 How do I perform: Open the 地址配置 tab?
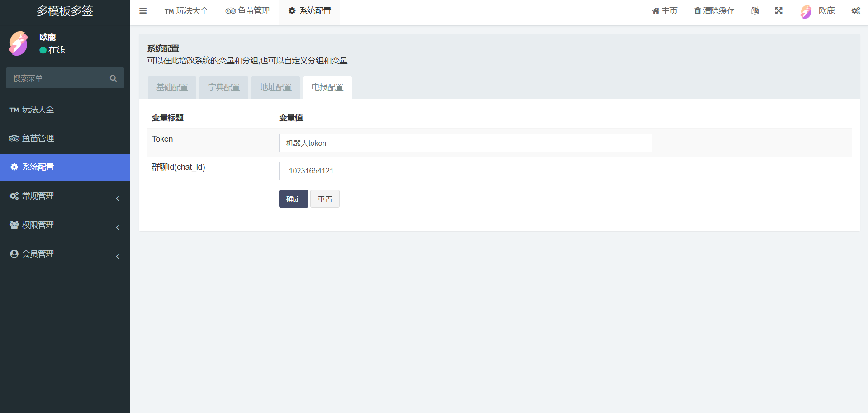click(275, 87)
